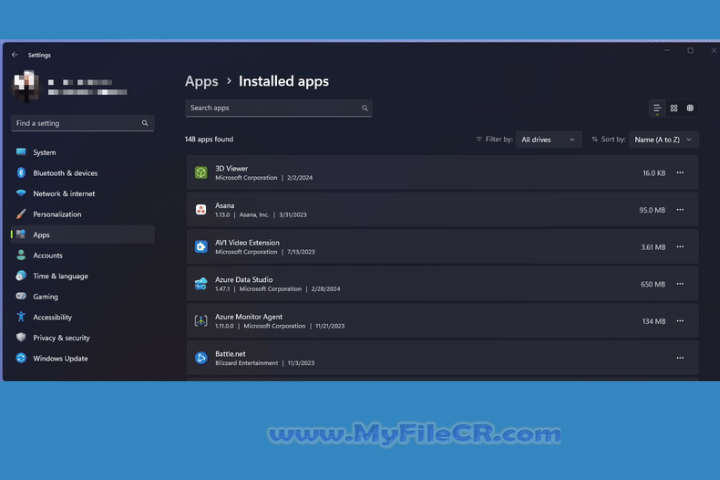Open more options for Azure Data Studio
The width and height of the screenshot is (720, 480).
coord(680,284)
